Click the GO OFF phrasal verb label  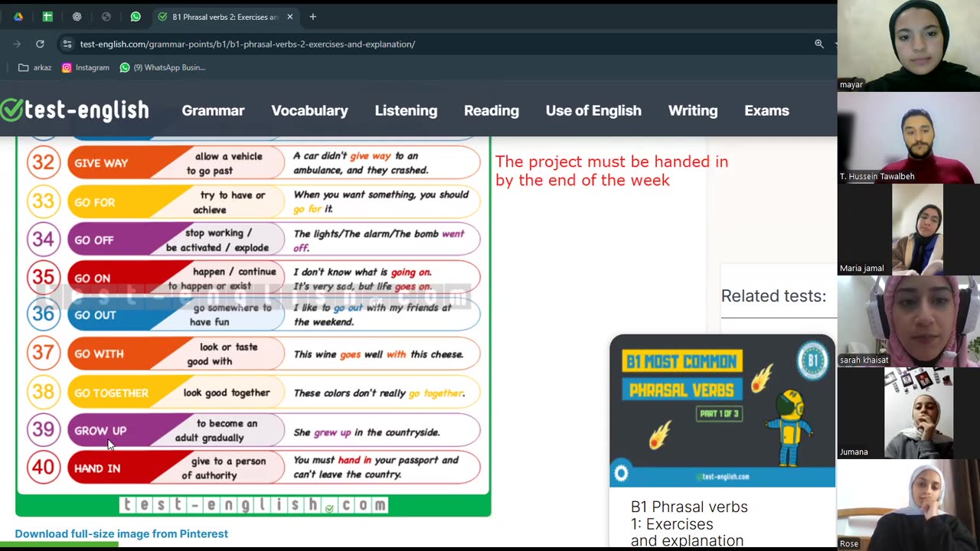coord(93,240)
